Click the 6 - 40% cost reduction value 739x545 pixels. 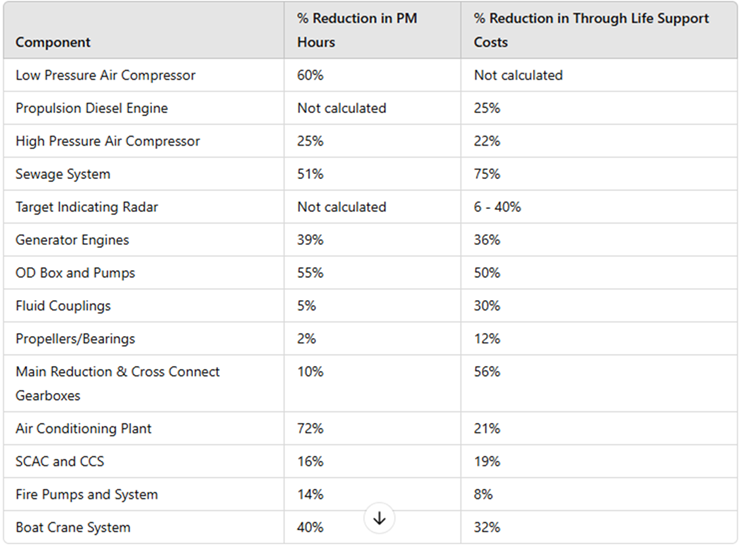click(497, 207)
